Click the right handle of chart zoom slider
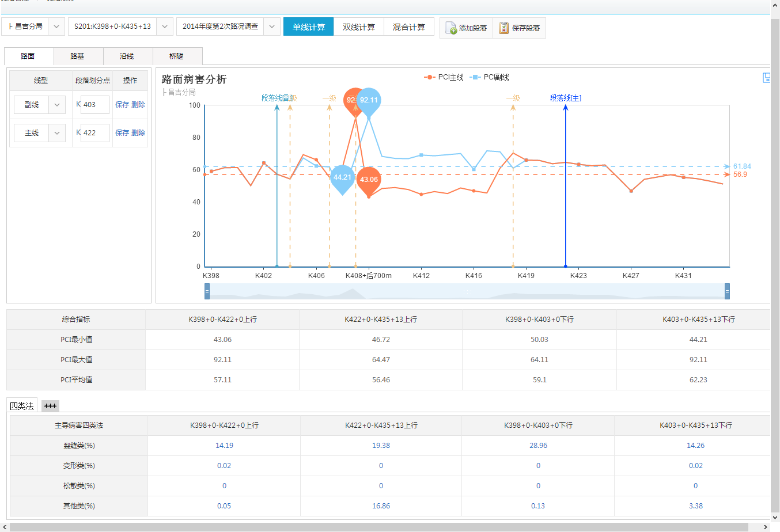780x532 pixels. (x=727, y=291)
